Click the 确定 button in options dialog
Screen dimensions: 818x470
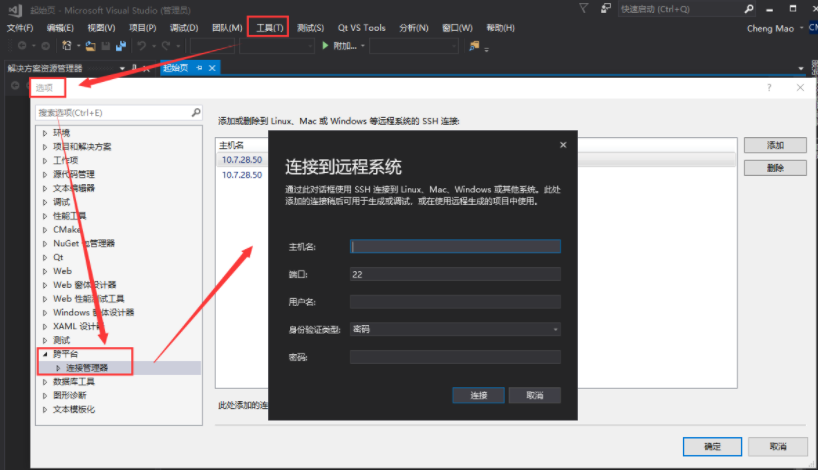[713, 447]
